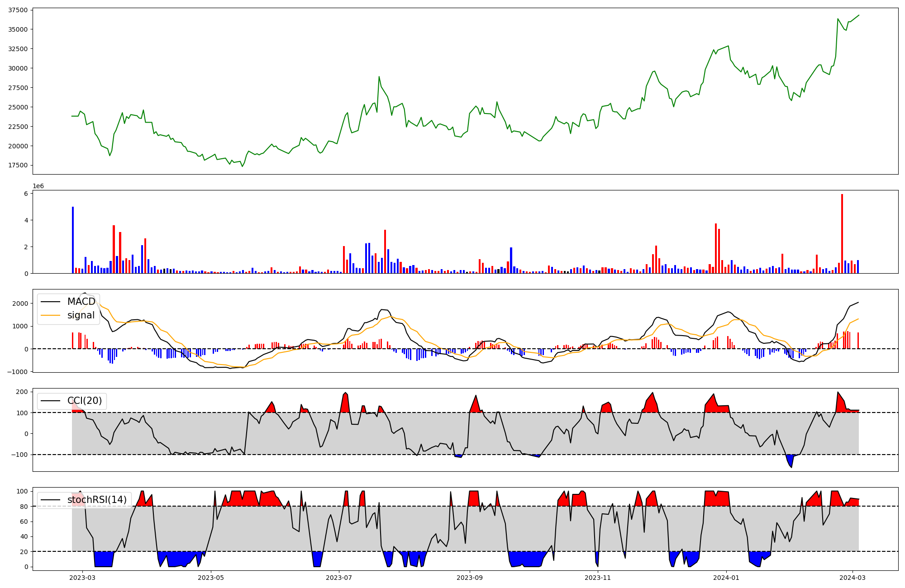Click the black MACD line swatch in legend
Viewport: 905px width, 588px height.
point(50,302)
